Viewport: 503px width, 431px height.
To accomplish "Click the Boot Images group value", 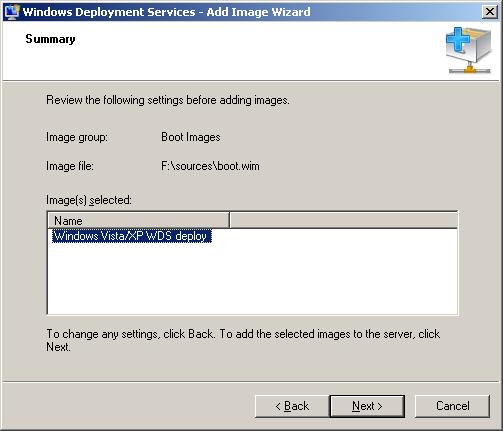I will pos(191,137).
